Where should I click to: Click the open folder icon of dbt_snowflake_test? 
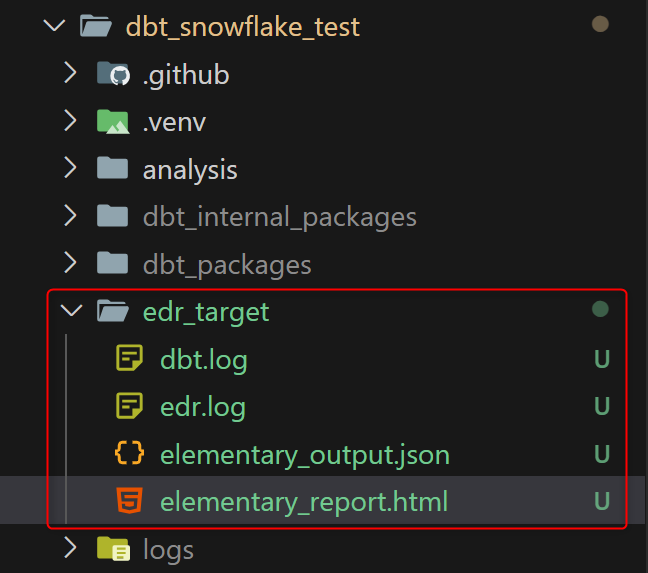pos(96,26)
